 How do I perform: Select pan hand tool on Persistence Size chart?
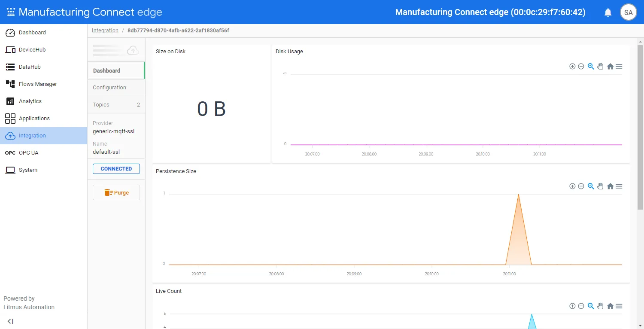click(600, 186)
